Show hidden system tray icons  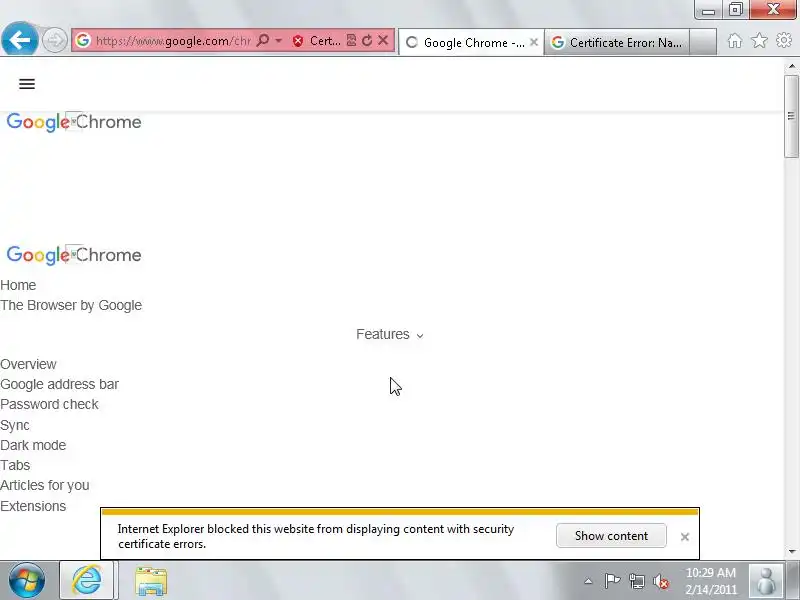coord(588,581)
